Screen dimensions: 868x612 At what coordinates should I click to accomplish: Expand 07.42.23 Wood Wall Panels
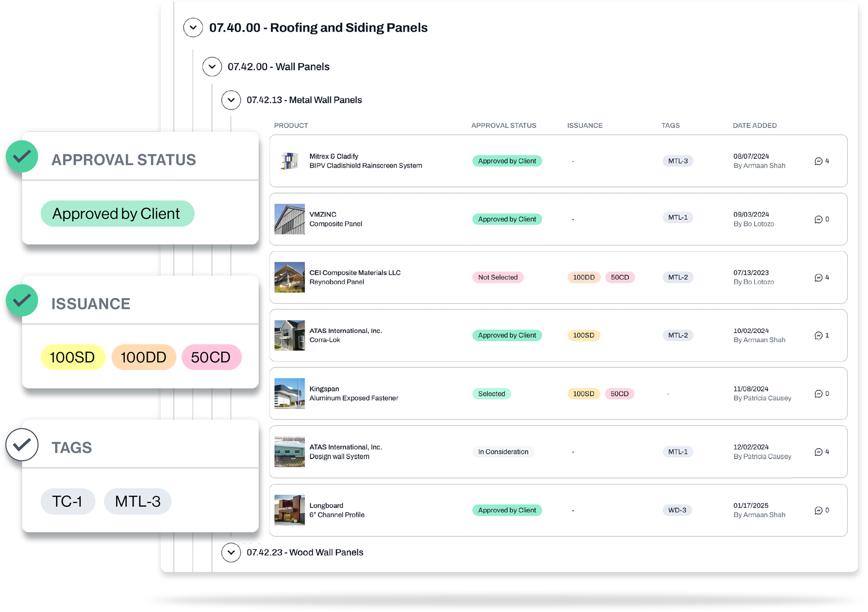pyautogui.click(x=231, y=553)
